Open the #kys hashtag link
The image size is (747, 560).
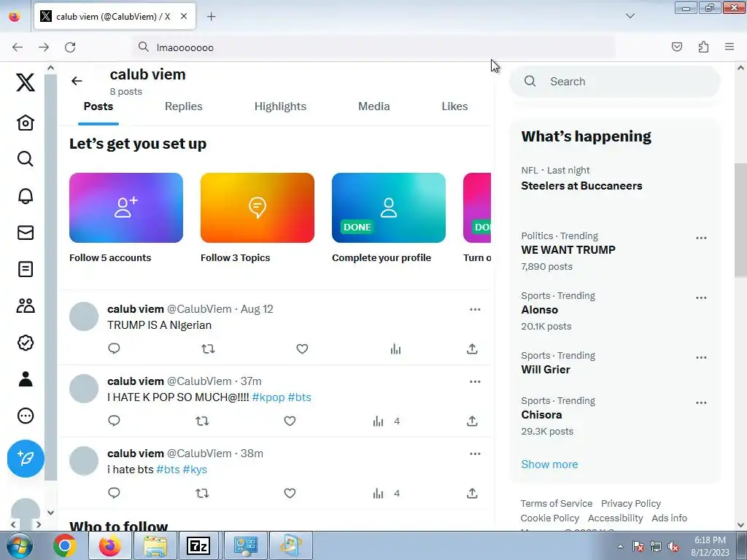pos(195,470)
